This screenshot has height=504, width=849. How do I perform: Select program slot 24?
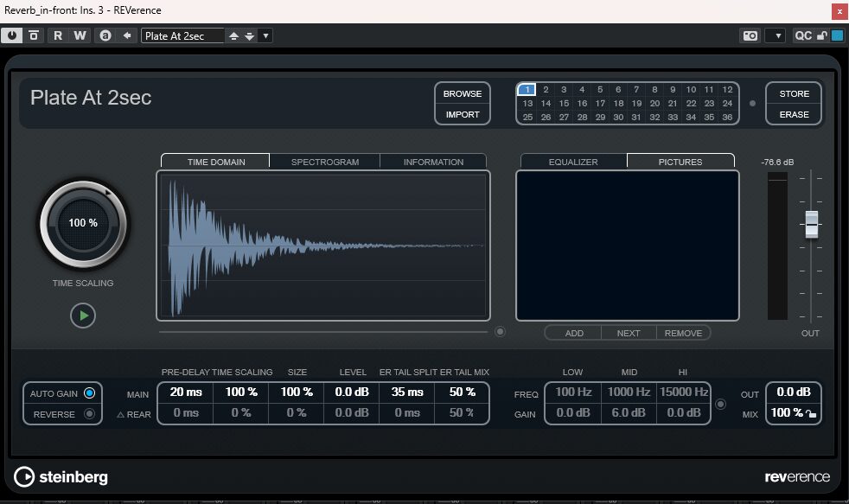click(727, 103)
